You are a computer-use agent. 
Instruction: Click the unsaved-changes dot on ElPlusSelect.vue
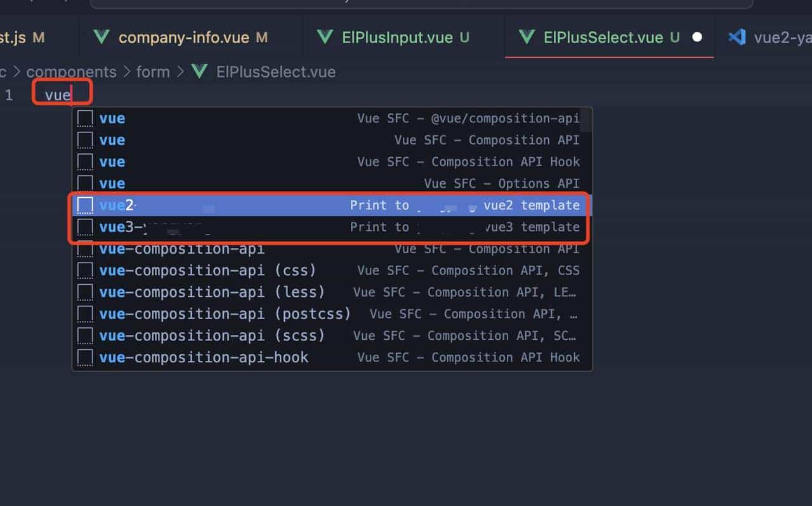(x=697, y=37)
